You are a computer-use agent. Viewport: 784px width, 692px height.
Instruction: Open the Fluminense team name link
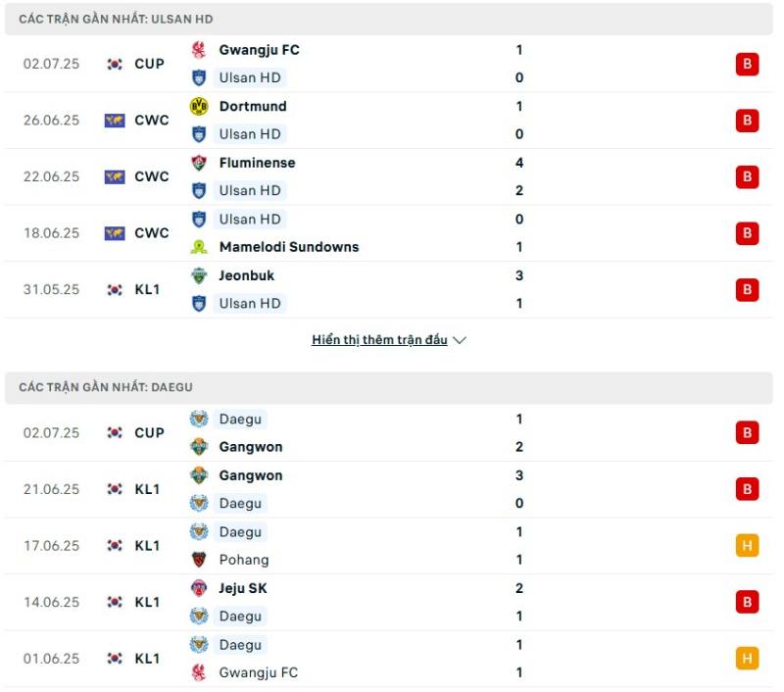259,164
